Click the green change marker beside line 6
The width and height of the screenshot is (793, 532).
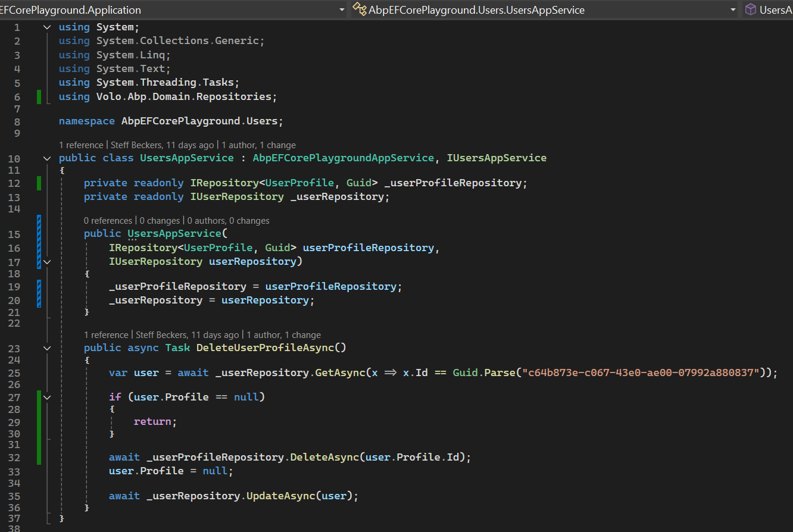(x=39, y=96)
